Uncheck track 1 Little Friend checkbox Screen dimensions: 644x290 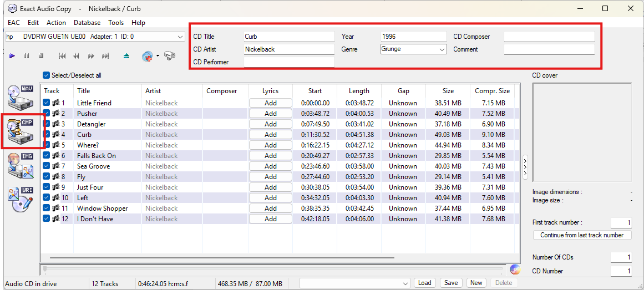coord(47,103)
